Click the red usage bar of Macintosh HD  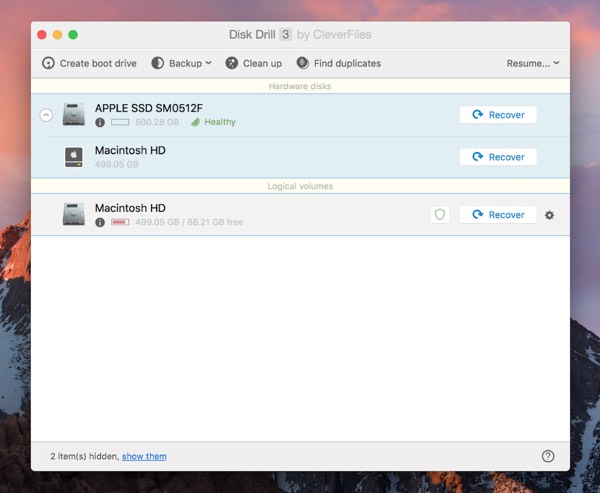click(x=120, y=222)
